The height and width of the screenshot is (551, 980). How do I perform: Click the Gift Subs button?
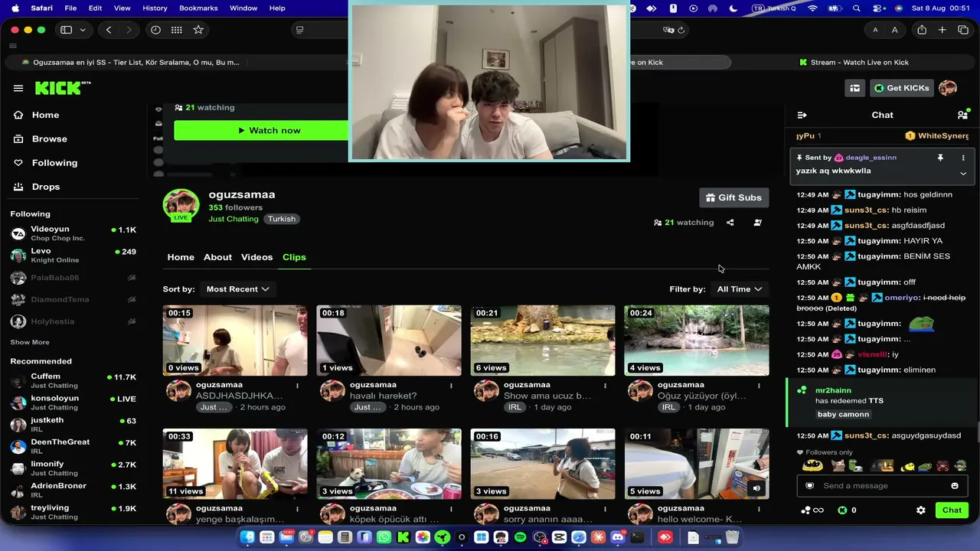pos(734,197)
